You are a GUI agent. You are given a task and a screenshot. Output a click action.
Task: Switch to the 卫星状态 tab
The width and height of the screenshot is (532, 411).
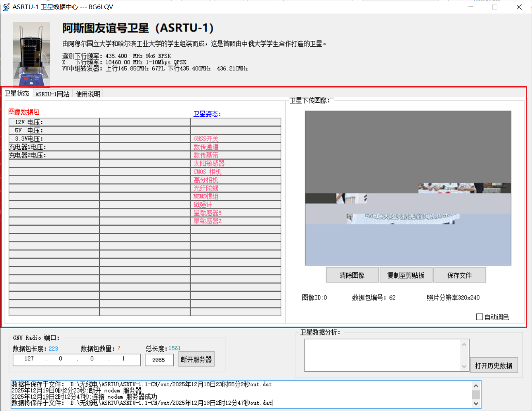(17, 94)
